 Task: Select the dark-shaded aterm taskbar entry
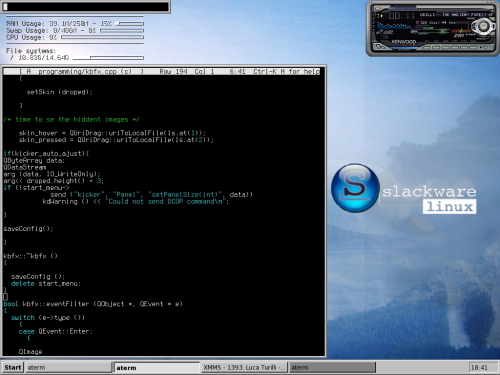[x=332, y=367]
